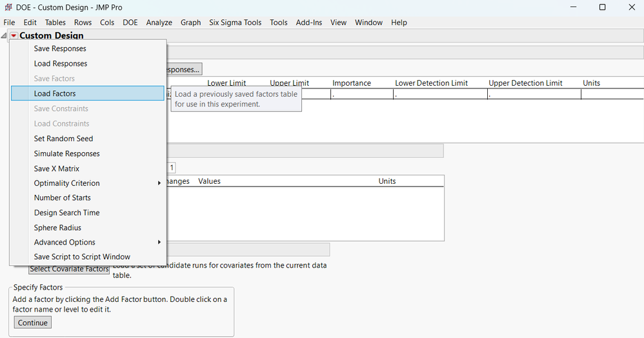
Task: Open the Graph menu
Action: (190, 23)
